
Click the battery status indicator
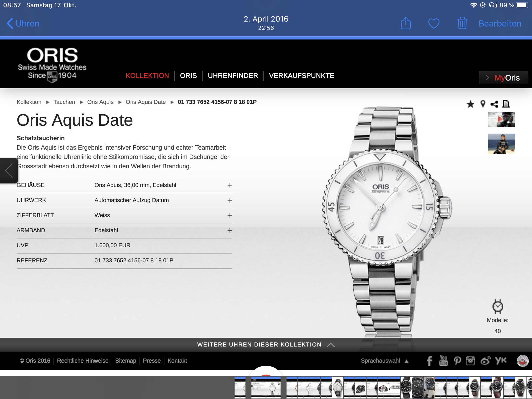522,5
